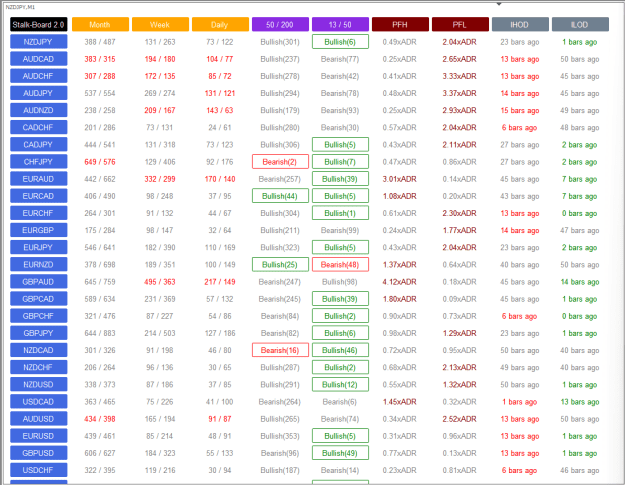Select the USDCHF pair button
The image size is (625, 485).
39,470
